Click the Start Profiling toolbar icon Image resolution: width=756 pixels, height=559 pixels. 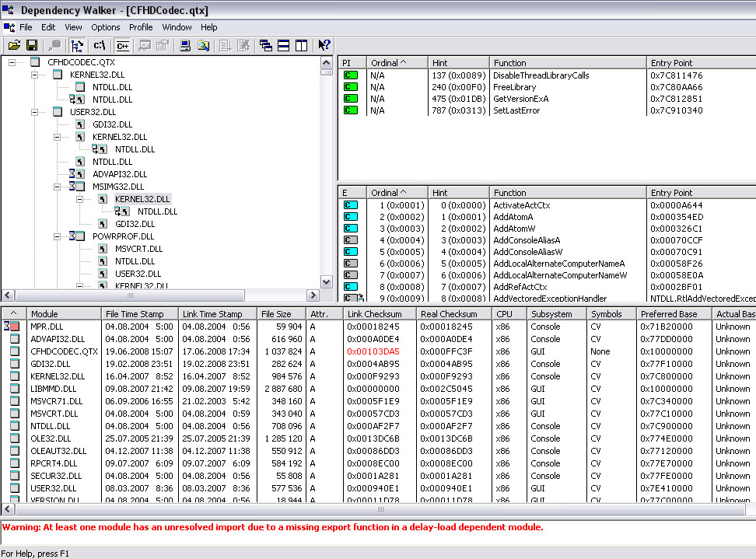(226, 46)
